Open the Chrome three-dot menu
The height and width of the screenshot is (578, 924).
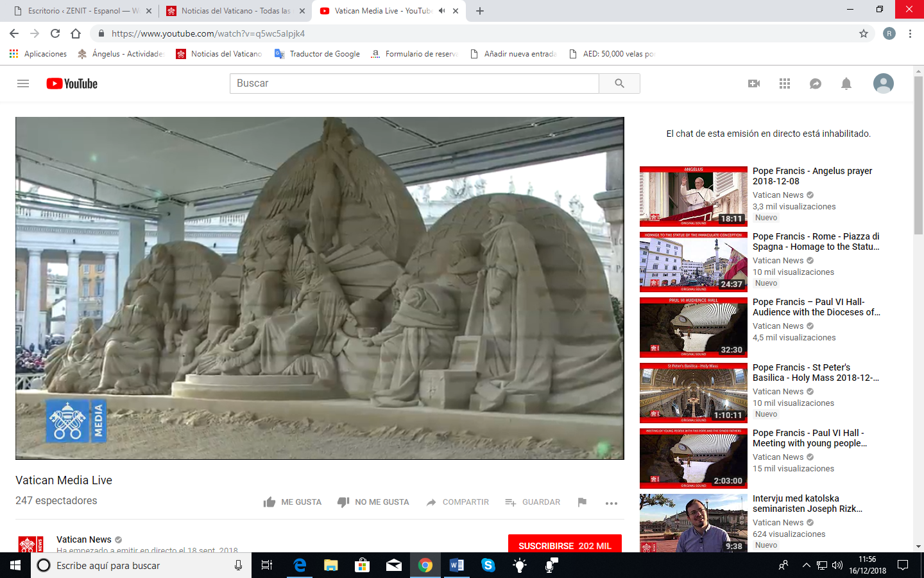click(x=910, y=33)
